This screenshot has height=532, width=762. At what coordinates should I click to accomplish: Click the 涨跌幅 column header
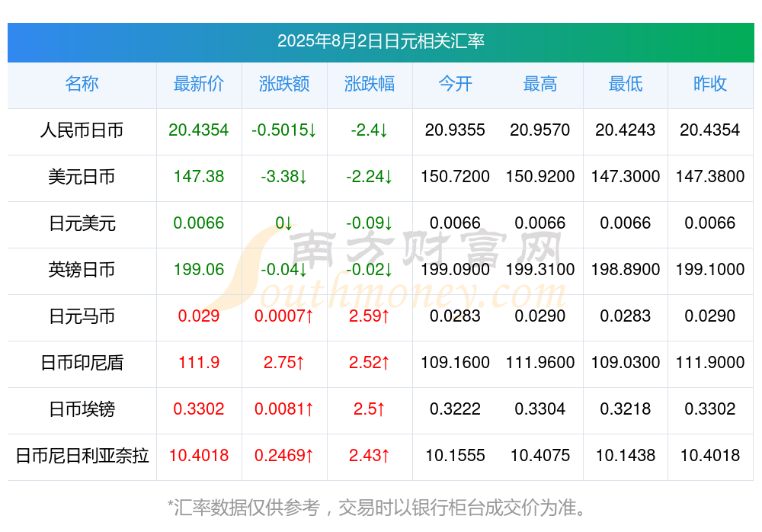coord(370,84)
